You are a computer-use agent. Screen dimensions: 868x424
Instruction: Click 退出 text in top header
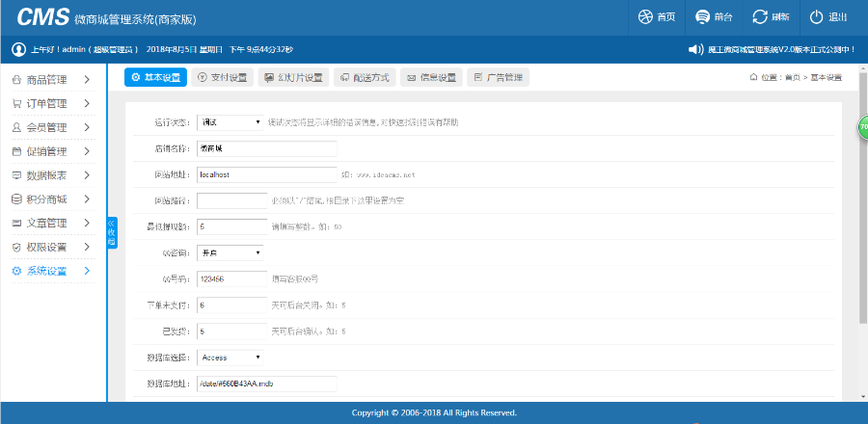[837, 17]
